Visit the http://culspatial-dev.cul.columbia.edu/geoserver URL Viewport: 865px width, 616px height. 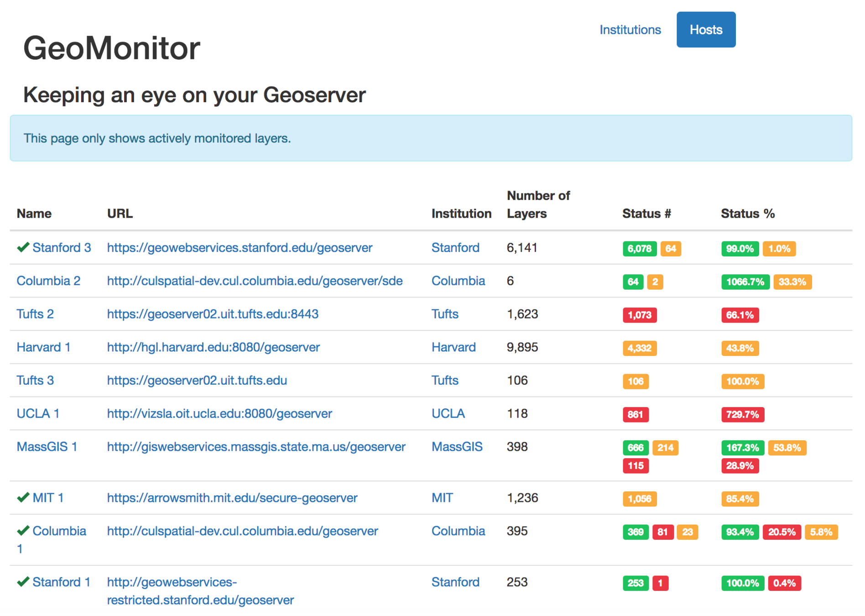[242, 531]
